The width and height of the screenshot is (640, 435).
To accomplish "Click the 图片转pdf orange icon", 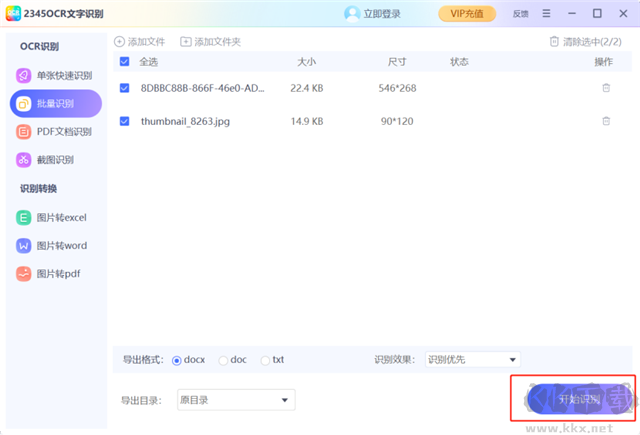I will click(24, 274).
